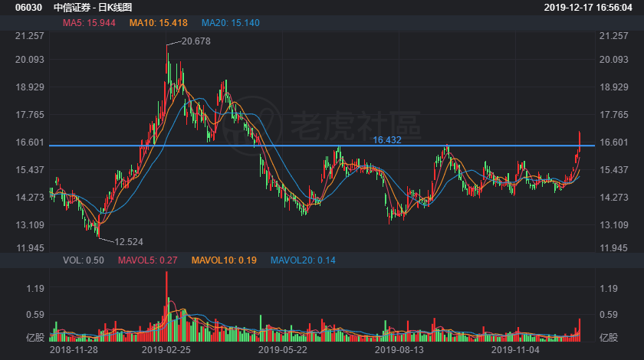The height and width of the screenshot is (360, 644).
Task: Click the chart title 中信证券 - 日K线图
Action: click(93, 8)
